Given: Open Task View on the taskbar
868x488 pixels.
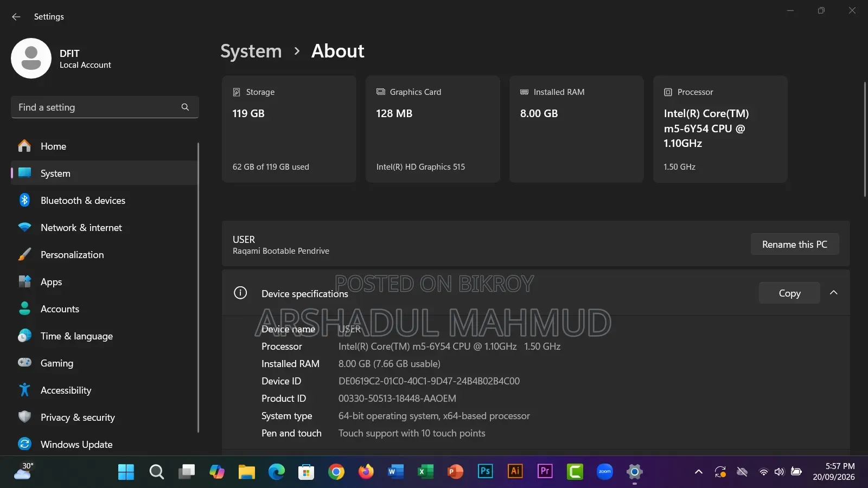Looking at the screenshot, I should (x=187, y=472).
